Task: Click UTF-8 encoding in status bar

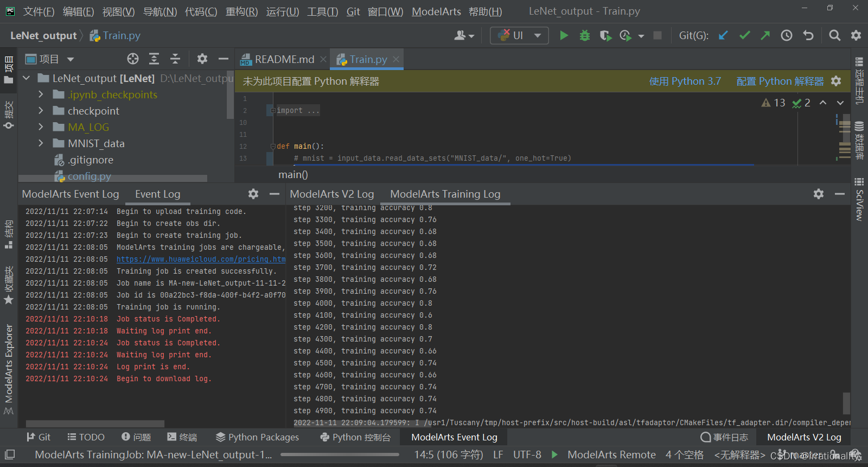Action: point(527,455)
